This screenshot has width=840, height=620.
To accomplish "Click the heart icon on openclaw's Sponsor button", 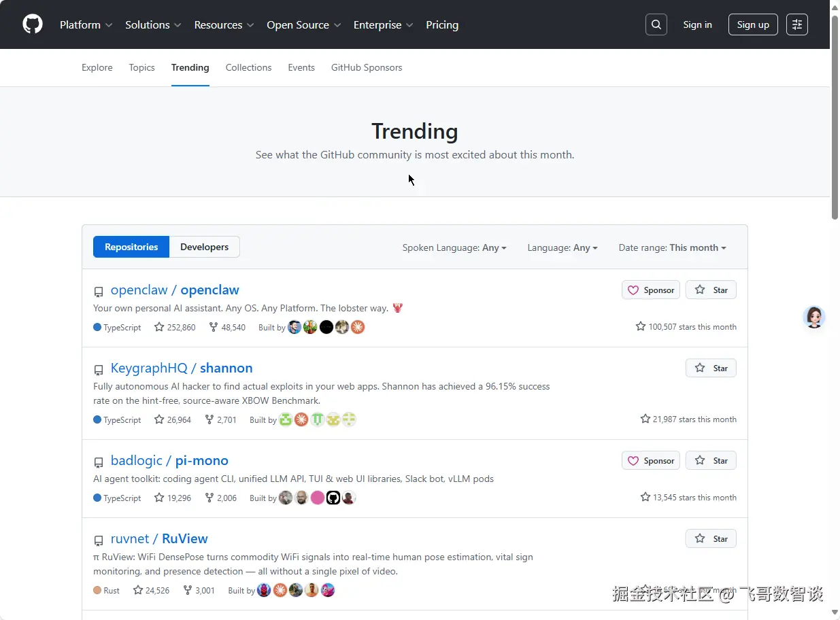I will pos(633,290).
